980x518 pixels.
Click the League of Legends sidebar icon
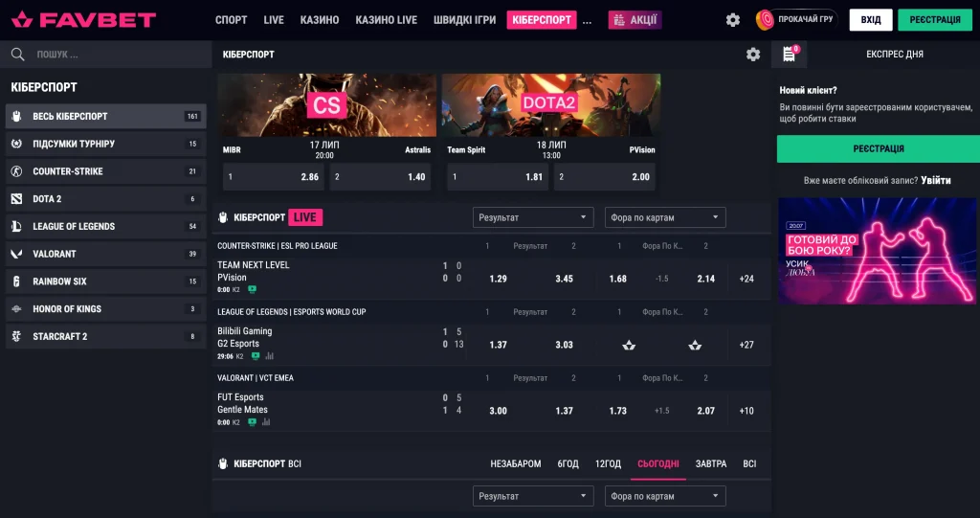click(17, 227)
